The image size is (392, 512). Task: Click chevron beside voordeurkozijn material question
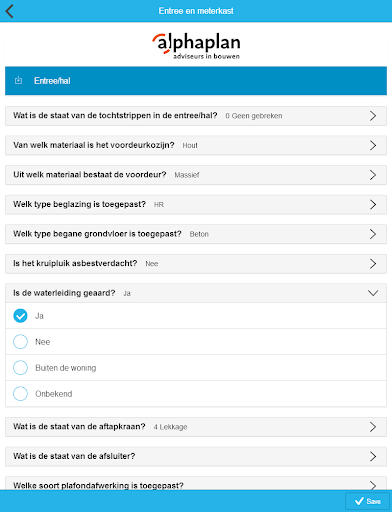[x=373, y=145]
